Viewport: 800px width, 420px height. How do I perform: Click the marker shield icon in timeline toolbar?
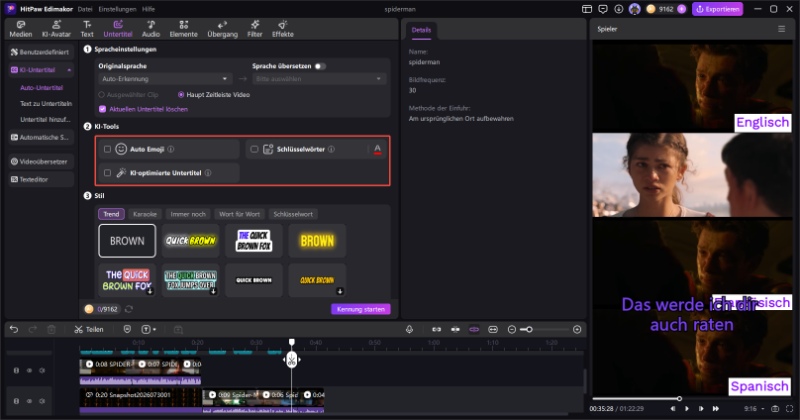point(128,329)
